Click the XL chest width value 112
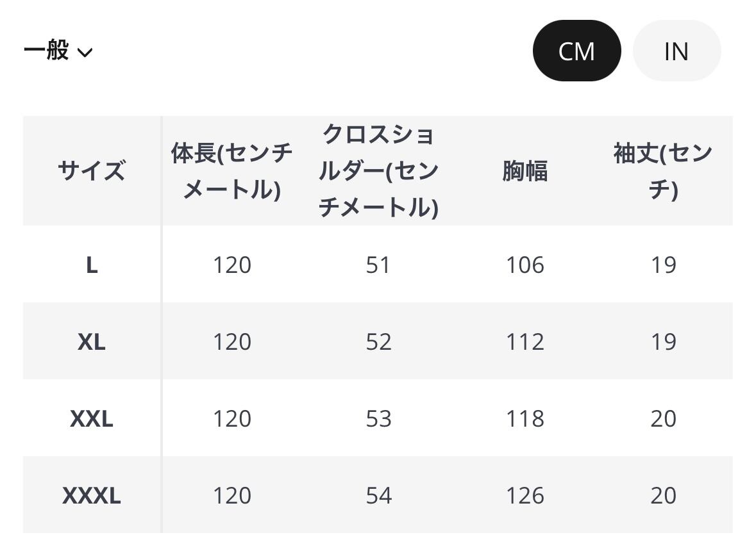The width and height of the screenshot is (756, 542). pyautogui.click(x=525, y=341)
